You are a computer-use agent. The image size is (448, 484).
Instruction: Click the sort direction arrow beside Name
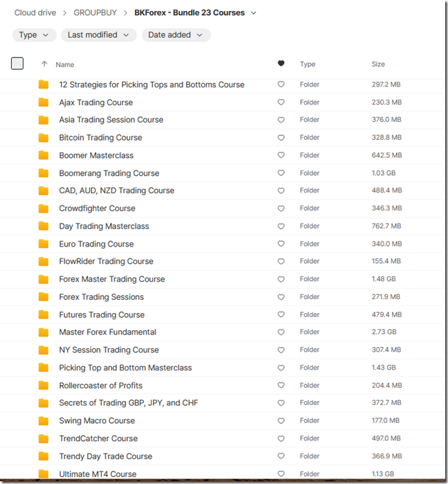(44, 64)
